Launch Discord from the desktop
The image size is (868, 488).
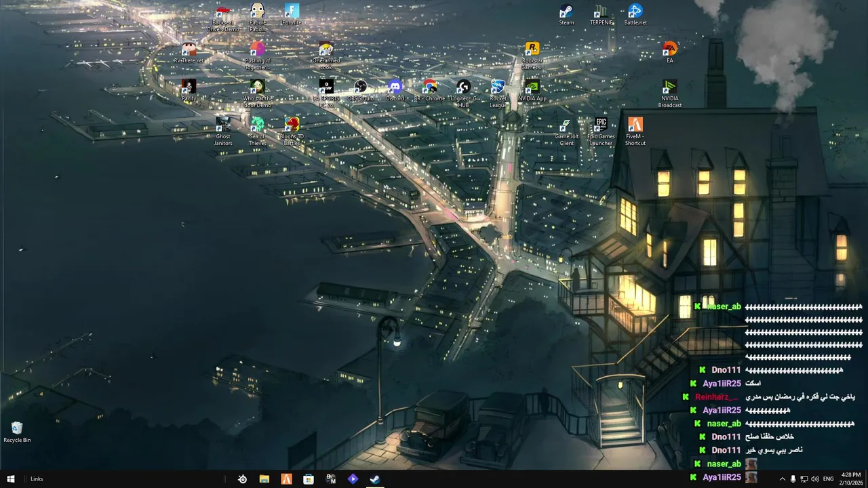tap(395, 91)
